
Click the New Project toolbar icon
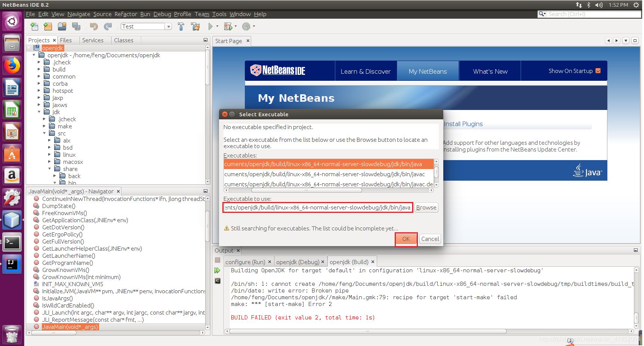coord(48,27)
